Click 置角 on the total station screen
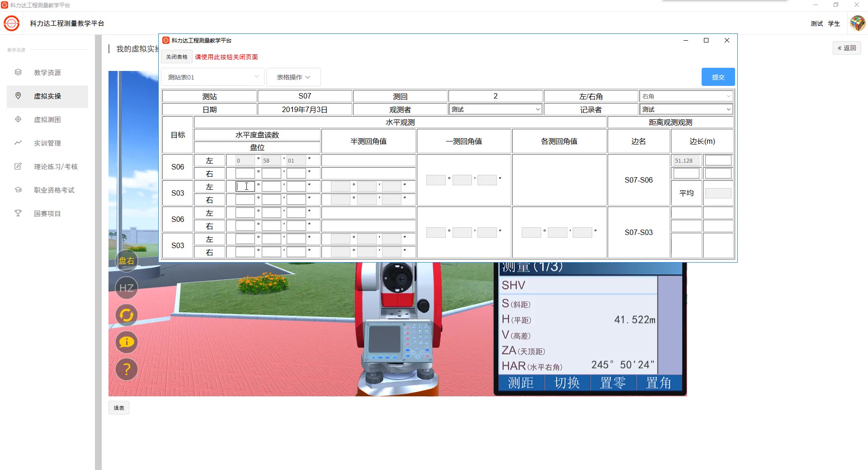Viewport: 868px width, 470px height. point(659,383)
